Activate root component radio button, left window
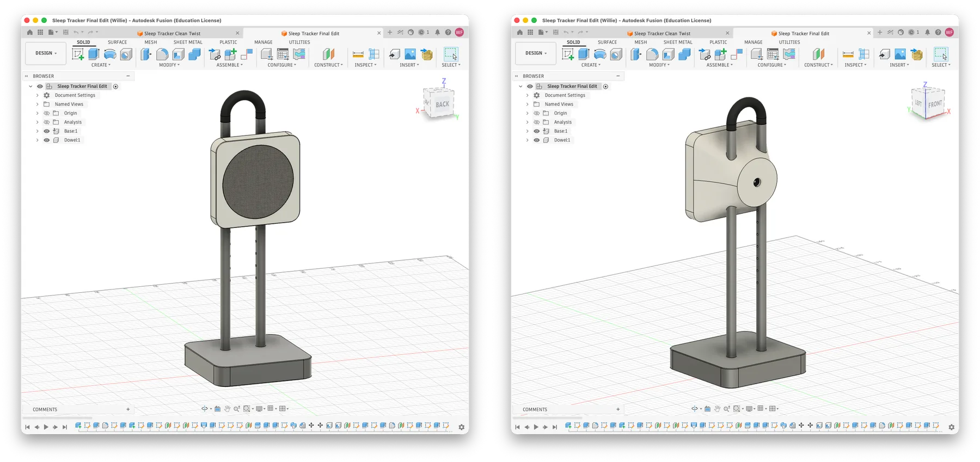The image size is (980, 462). 115,87
